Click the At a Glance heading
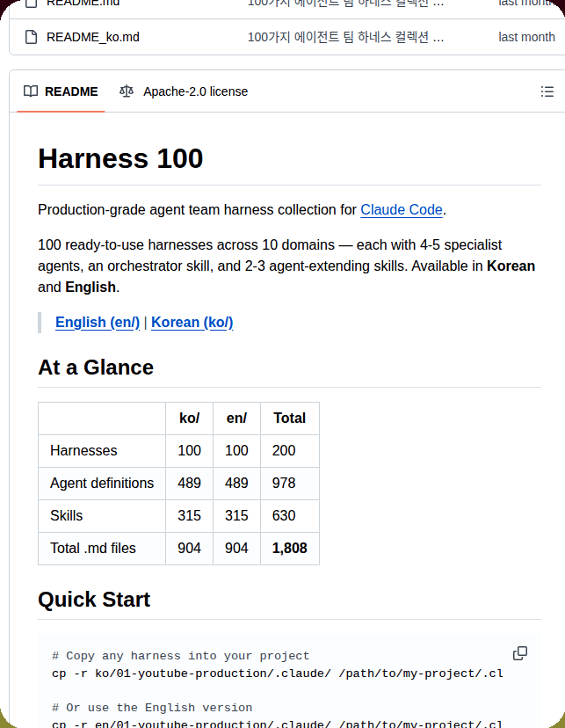The width and height of the screenshot is (565, 728). (x=96, y=368)
